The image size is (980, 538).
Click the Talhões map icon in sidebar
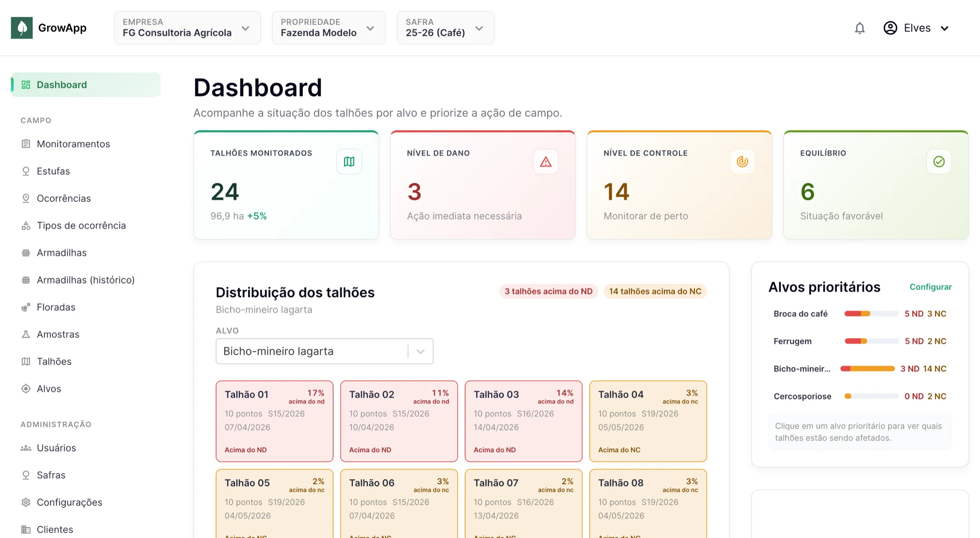pyautogui.click(x=26, y=361)
